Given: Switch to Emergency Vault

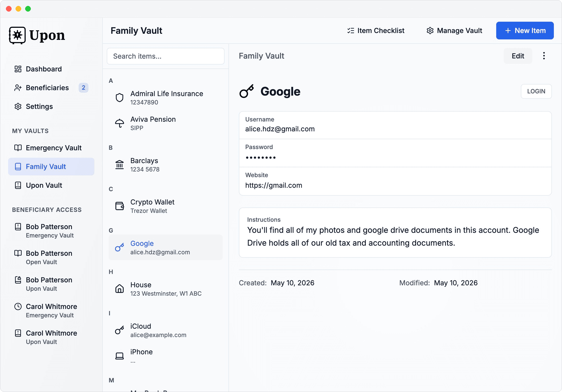Looking at the screenshot, I should (51, 148).
